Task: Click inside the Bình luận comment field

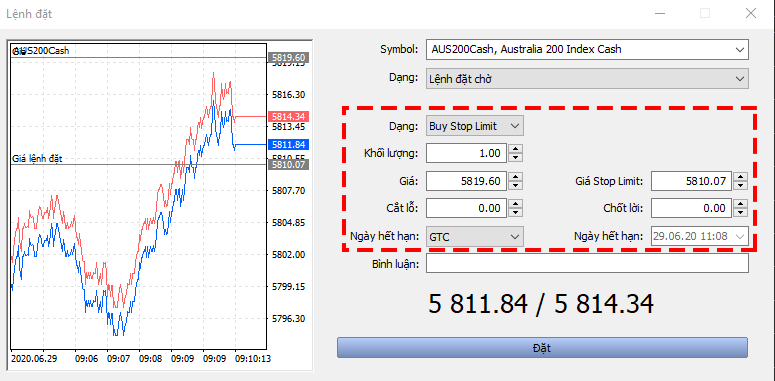Action: coord(587,264)
